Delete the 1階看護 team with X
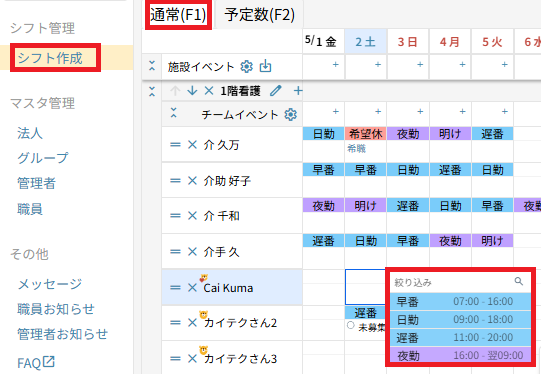This screenshot has width=541, height=374. click(x=209, y=91)
